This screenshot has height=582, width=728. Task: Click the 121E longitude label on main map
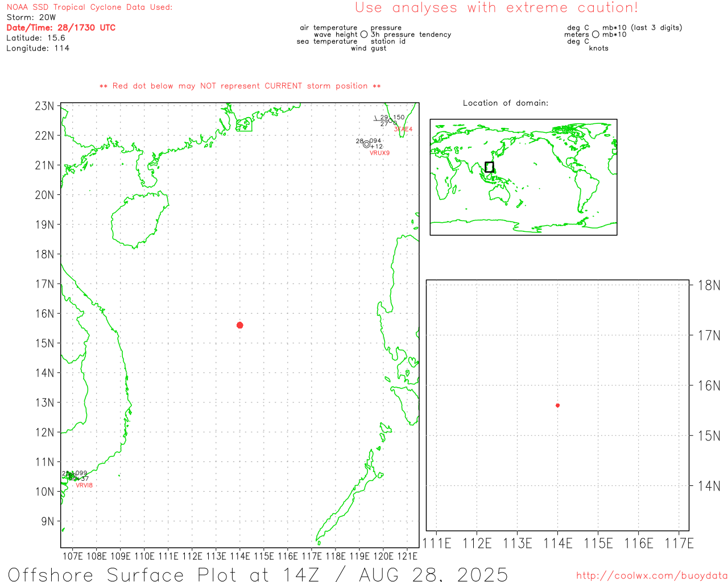(x=407, y=556)
